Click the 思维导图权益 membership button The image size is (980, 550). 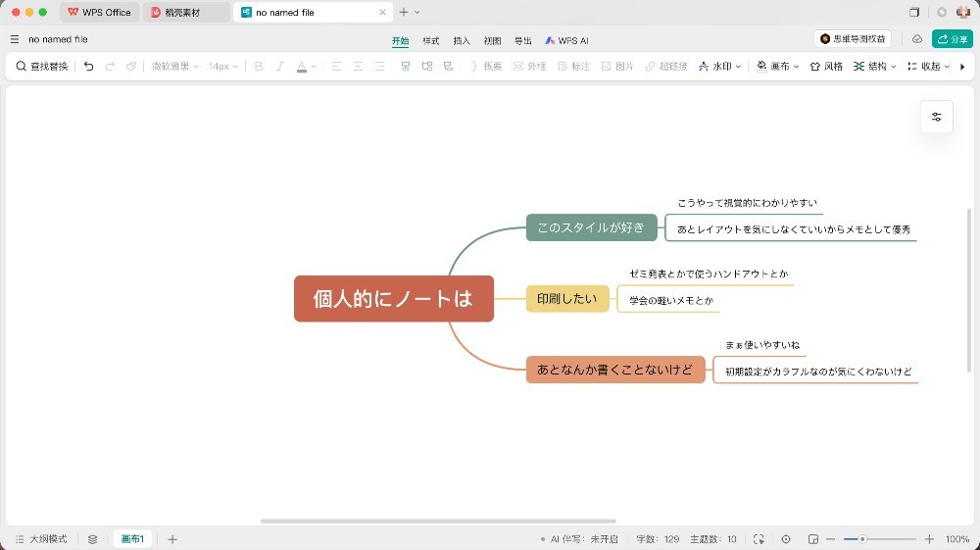[853, 39]
